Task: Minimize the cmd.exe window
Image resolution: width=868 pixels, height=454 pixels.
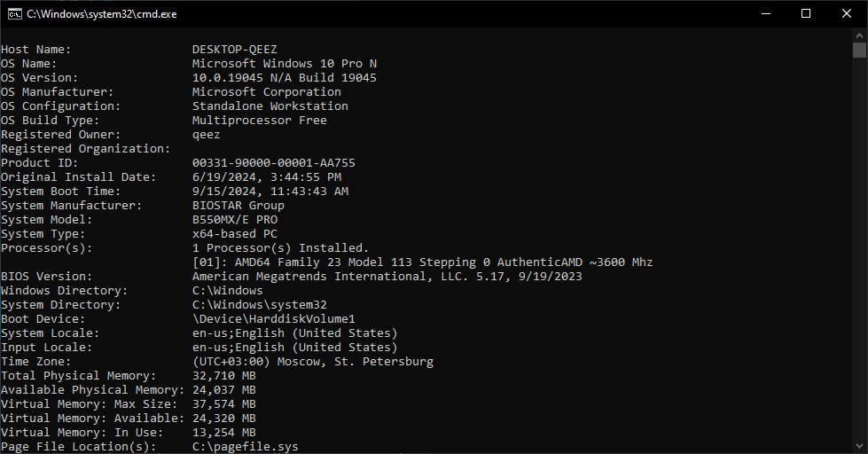Action: click(x=766, y=14)
